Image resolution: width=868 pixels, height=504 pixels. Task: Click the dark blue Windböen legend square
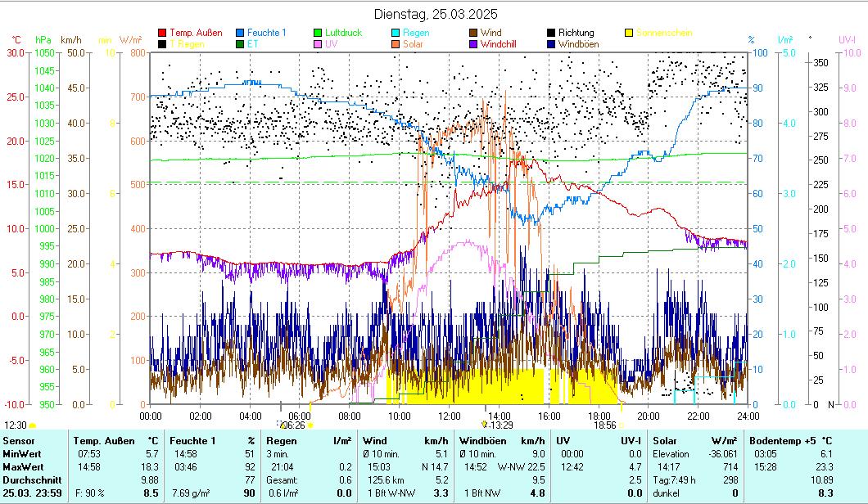[552, 44]
